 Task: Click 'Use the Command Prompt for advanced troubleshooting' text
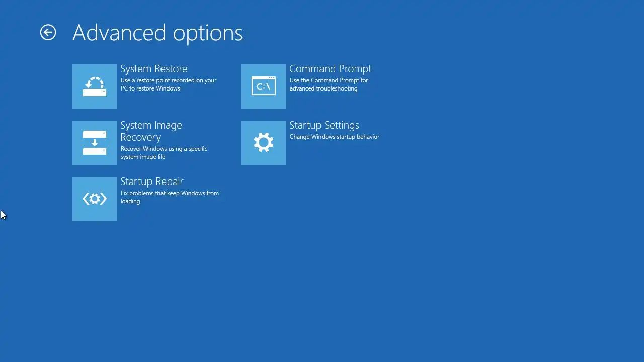click(329, 84)
